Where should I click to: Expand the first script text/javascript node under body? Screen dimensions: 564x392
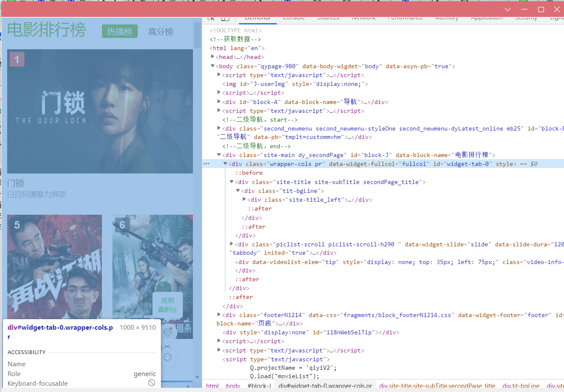219,75
